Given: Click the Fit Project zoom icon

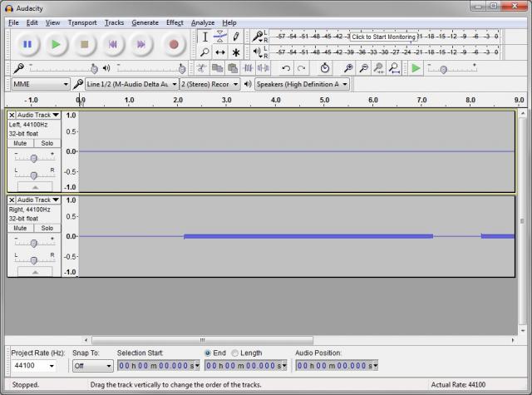Looking at the screenshot, I should [394, 68].
